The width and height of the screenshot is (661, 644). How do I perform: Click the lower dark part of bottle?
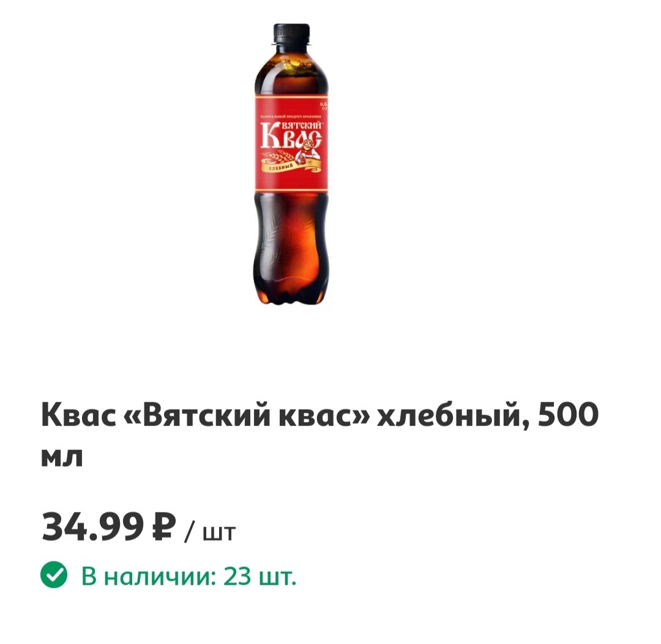(x=292, y=249)
